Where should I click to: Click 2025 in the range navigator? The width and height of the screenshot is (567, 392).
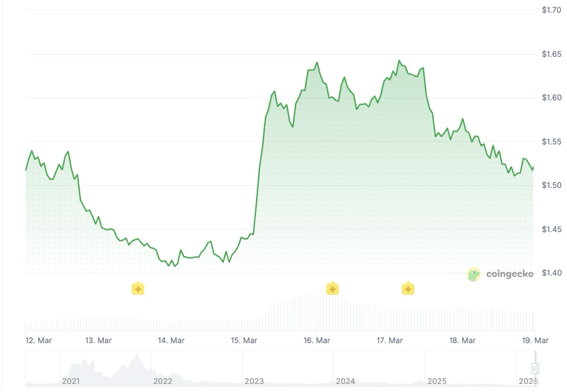437,381
